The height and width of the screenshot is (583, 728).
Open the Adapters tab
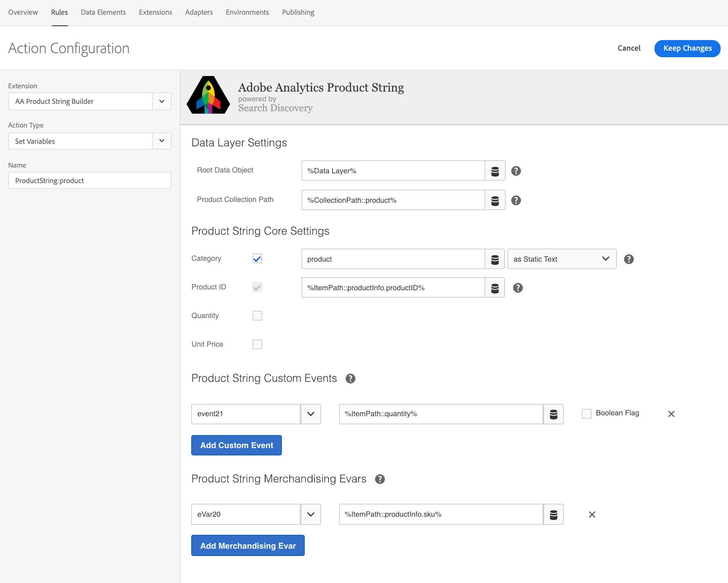coord(199,12)
